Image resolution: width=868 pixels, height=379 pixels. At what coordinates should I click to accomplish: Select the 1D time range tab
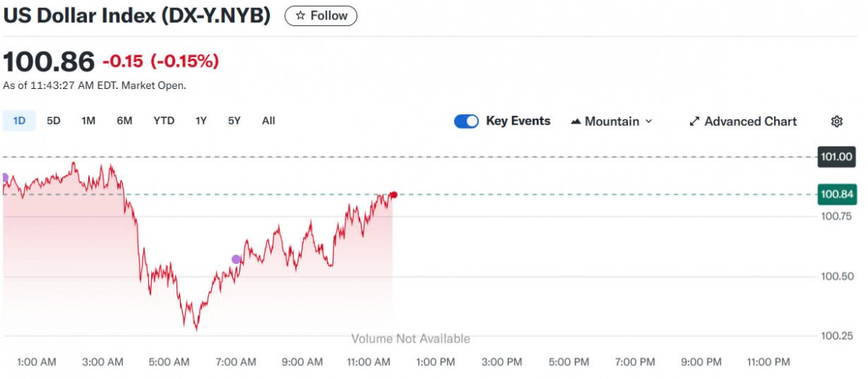tap(19, 121)
